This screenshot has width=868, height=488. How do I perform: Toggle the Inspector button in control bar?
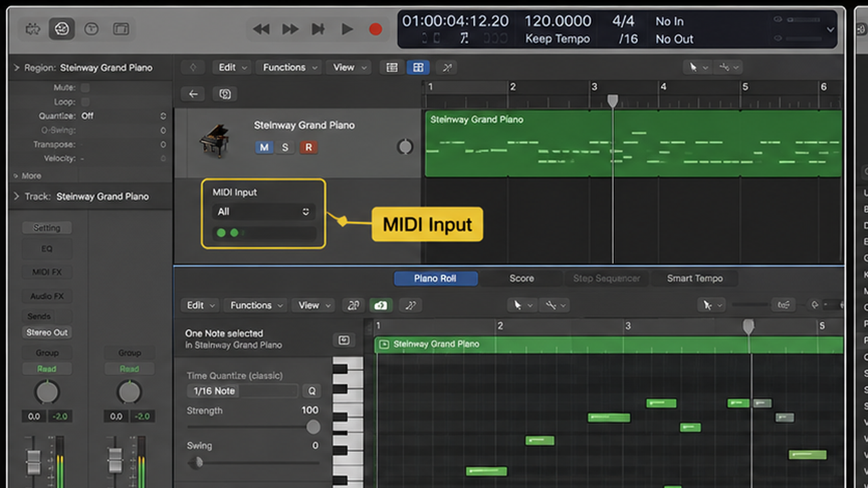(62, 28)
